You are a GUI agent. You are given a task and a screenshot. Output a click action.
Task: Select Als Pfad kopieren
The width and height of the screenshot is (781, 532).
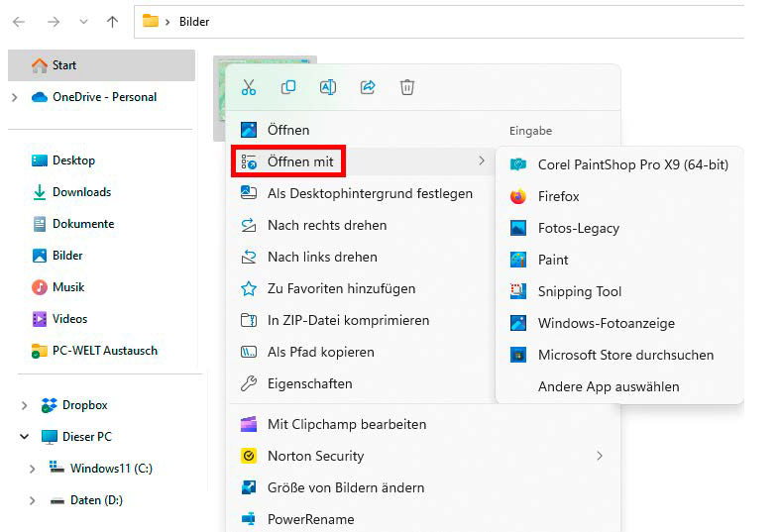pos(361,352)
